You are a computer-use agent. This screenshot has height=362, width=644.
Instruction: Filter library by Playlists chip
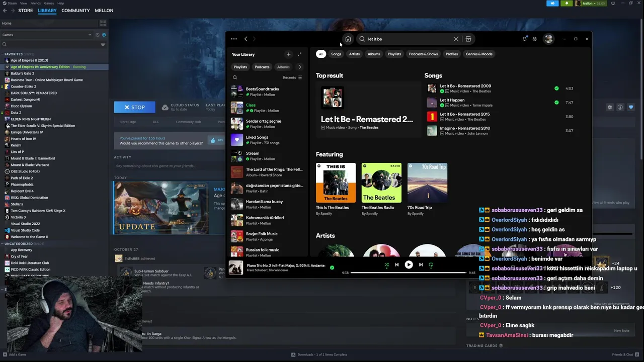240,67
